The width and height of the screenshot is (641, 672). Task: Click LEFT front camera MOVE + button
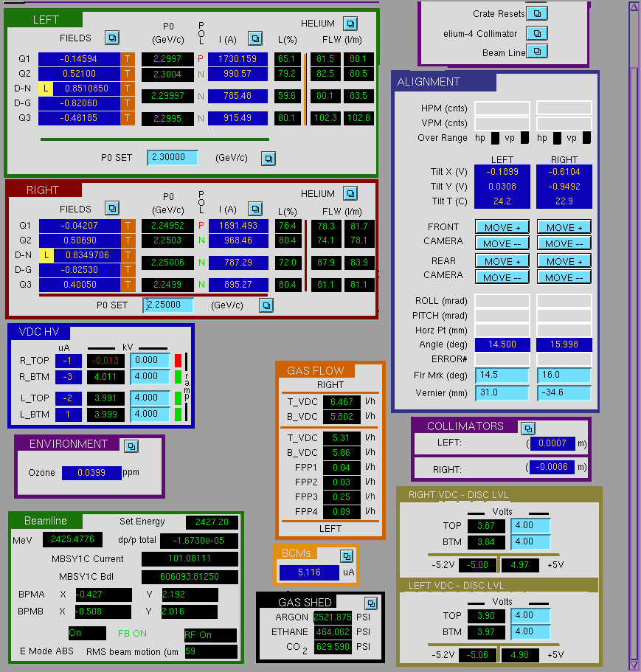502,227
